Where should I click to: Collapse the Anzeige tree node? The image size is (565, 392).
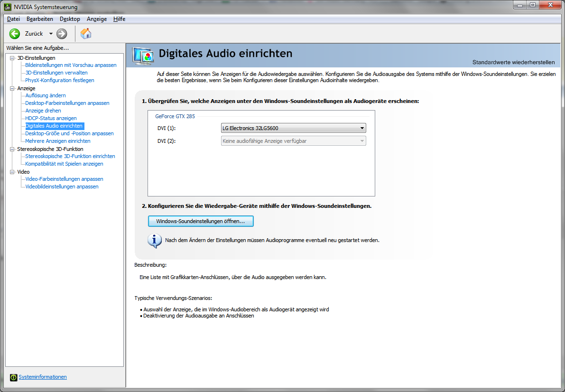tap(12, 88)
